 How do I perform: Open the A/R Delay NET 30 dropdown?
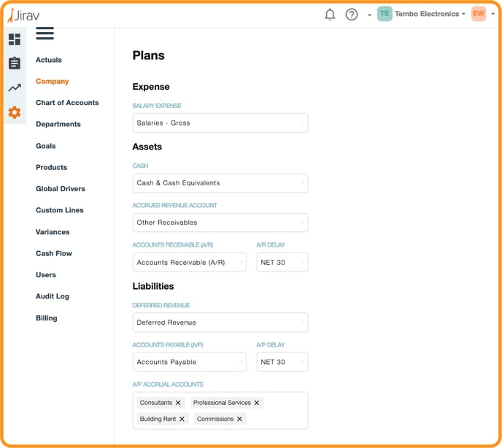click(282, 262)
